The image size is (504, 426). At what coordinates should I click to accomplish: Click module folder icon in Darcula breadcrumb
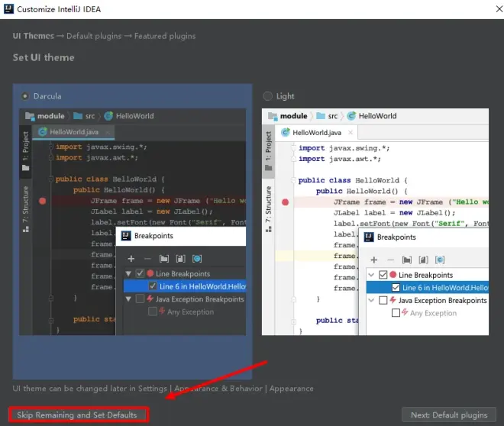[x=30, y=116]
